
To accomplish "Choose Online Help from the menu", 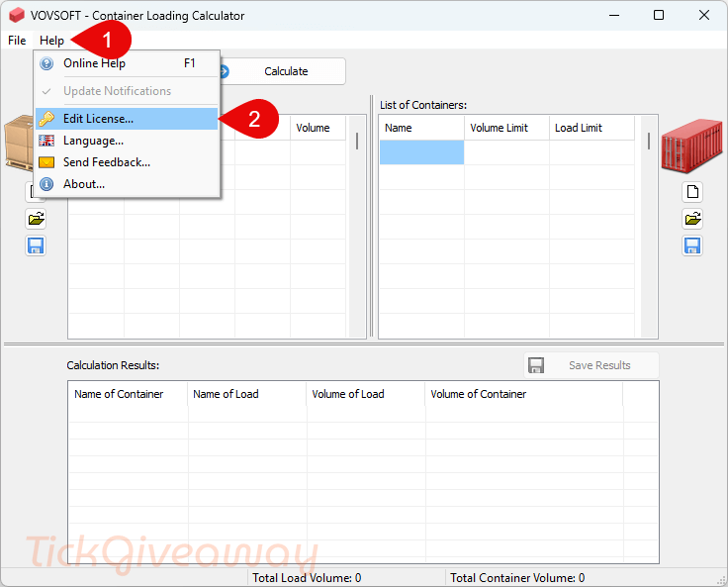I will 127,63.
